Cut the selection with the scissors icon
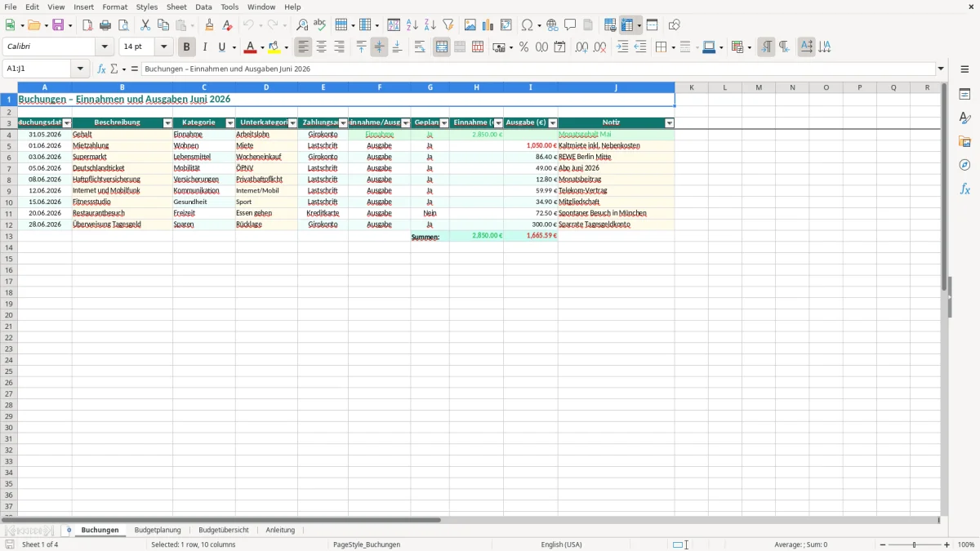 tap(145, 25)
